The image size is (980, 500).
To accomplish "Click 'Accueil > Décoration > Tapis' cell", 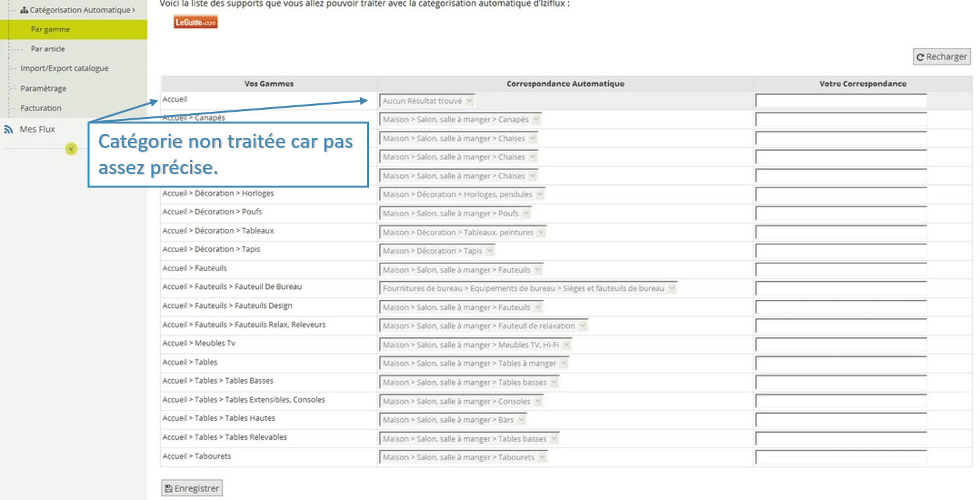I will pyautogui.click(x=212, y=249).
